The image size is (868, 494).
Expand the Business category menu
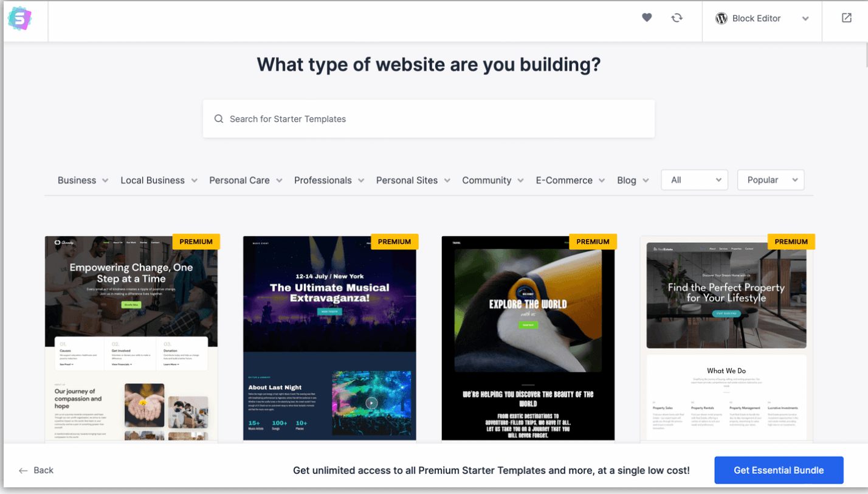click(83, 180)
